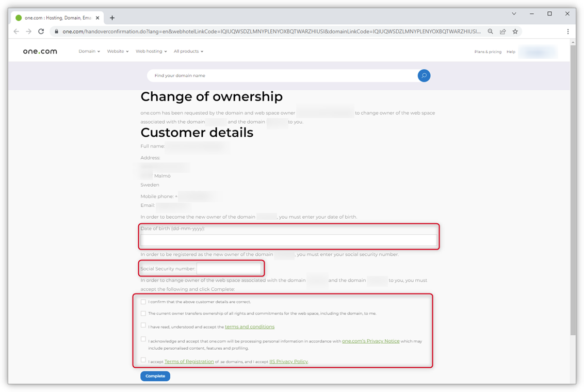Open the Web hosting dropdown
Screen dimensions: 584x392
pyautogui.click(x=151, y=51)
